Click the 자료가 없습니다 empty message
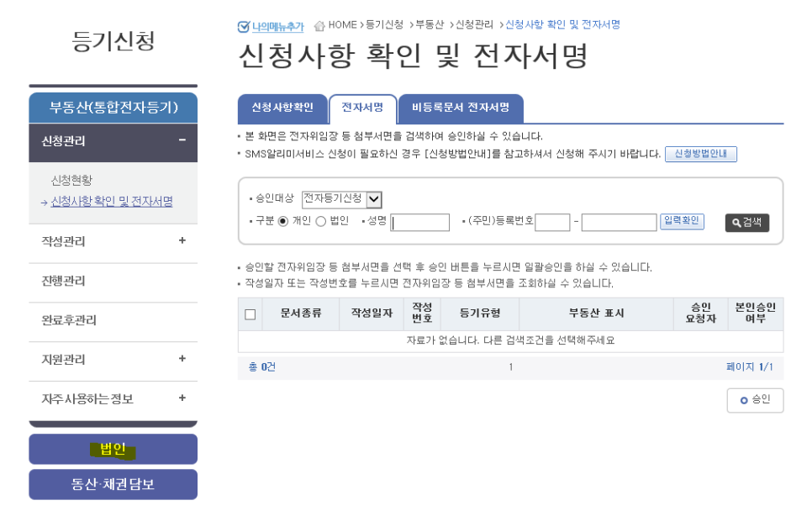Image resolution: width=812 pixels, height=511 pixels. tap(510, 340)
